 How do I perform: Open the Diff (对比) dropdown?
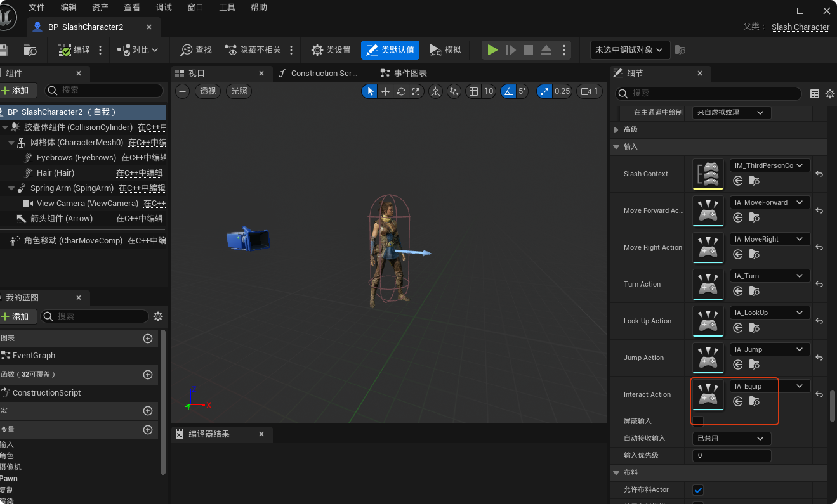(138, 50)
